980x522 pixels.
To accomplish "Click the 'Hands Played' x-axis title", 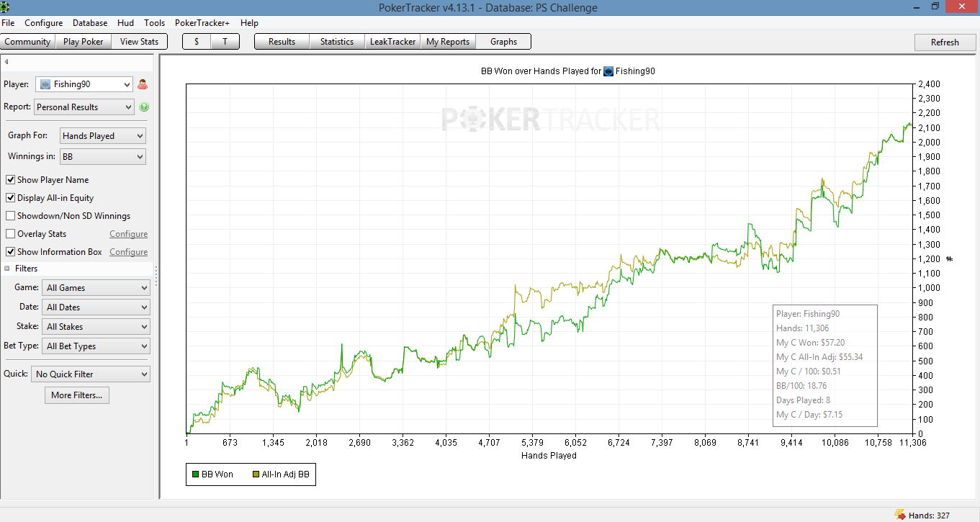I will tap(549, 456).
